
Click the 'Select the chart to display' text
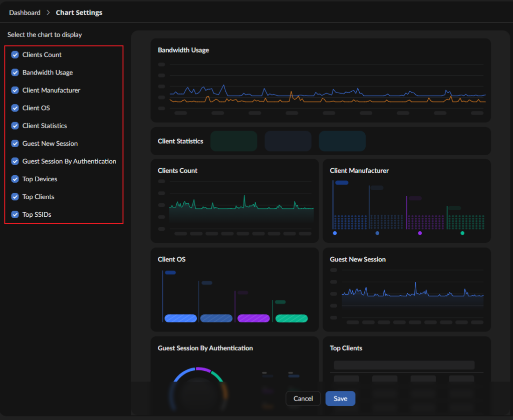coord(45,35)
